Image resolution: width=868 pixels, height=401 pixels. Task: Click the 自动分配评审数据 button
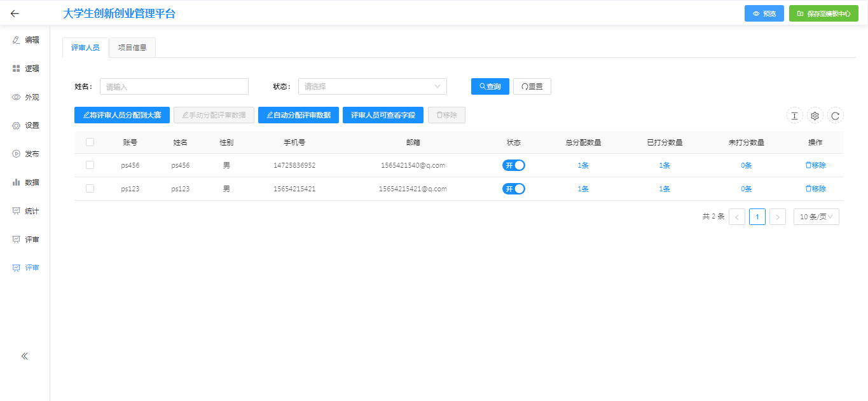298,115
